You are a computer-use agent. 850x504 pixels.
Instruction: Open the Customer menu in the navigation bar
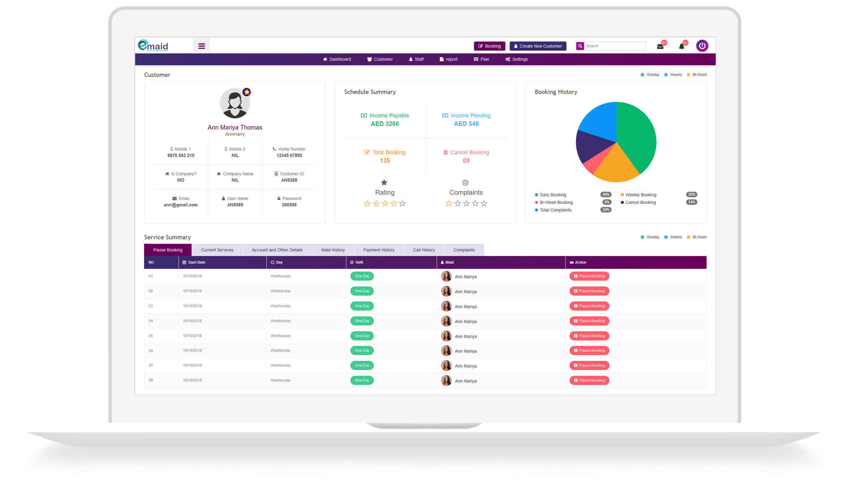(380, 59)
